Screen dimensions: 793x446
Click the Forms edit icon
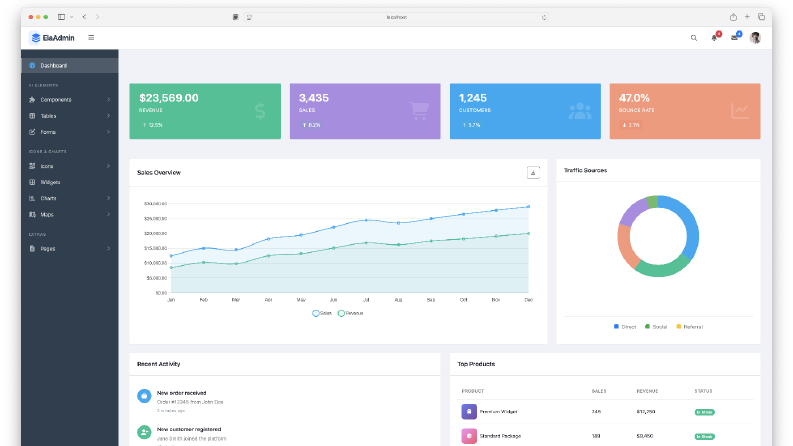point(32,132)
